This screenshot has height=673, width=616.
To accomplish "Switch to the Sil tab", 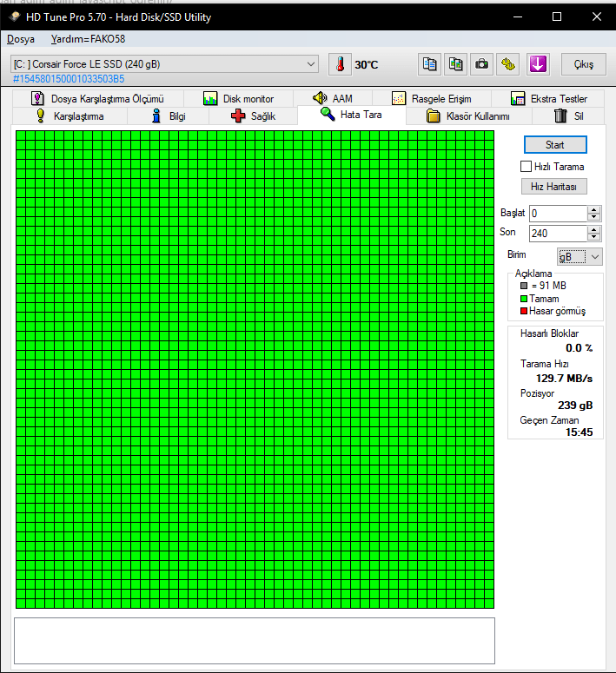I will click(568, 116).
